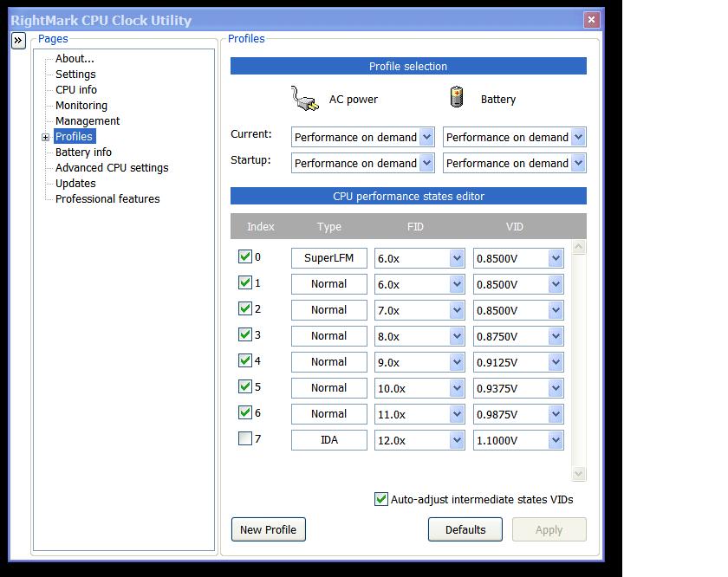
Task: Open Startup AC power profile dropdown
Action: tap(426, 163)
